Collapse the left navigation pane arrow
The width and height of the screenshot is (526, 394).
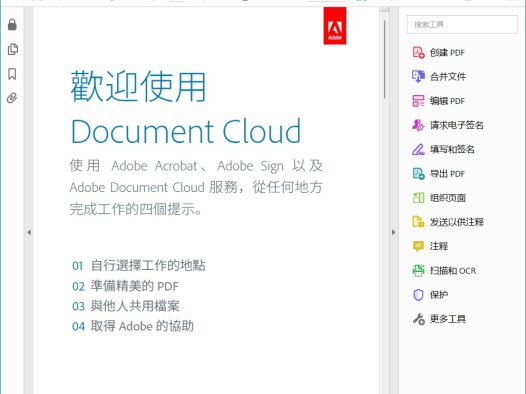click(x=29, y=232)
